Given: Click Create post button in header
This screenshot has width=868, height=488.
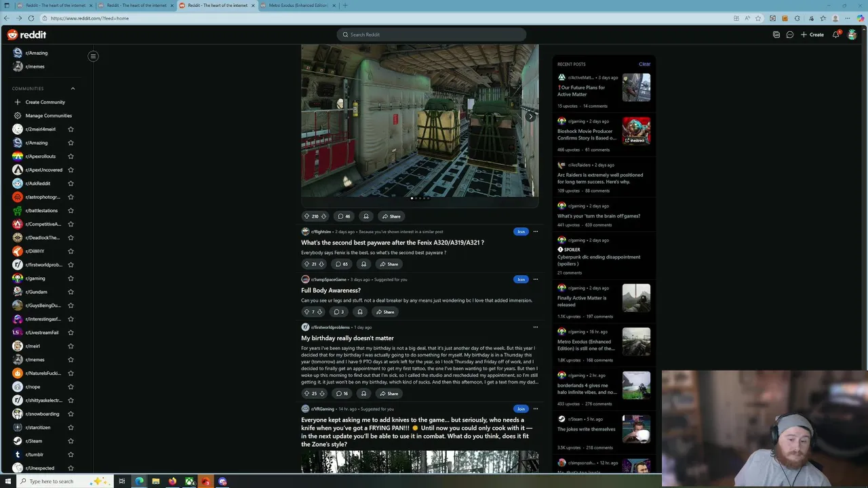Looking at the screenshot, I should pyautogui.click(x=812, y=35).
